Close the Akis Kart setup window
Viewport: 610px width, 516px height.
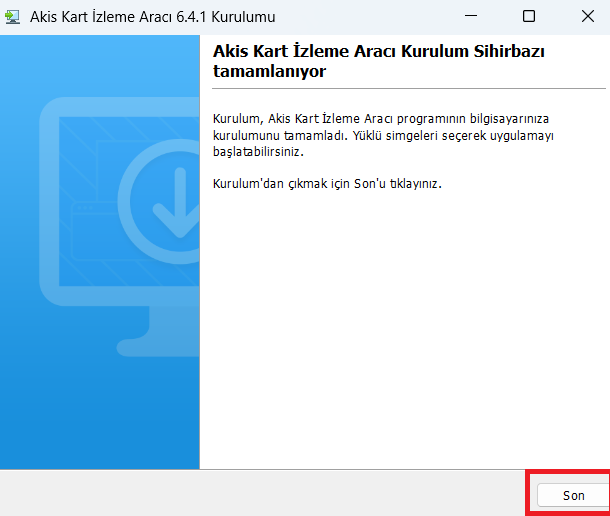click(x=588, y=16)
